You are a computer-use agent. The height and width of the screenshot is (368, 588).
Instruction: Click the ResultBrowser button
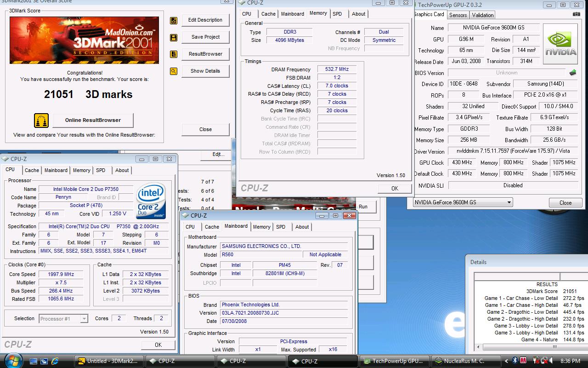[205, 54]
